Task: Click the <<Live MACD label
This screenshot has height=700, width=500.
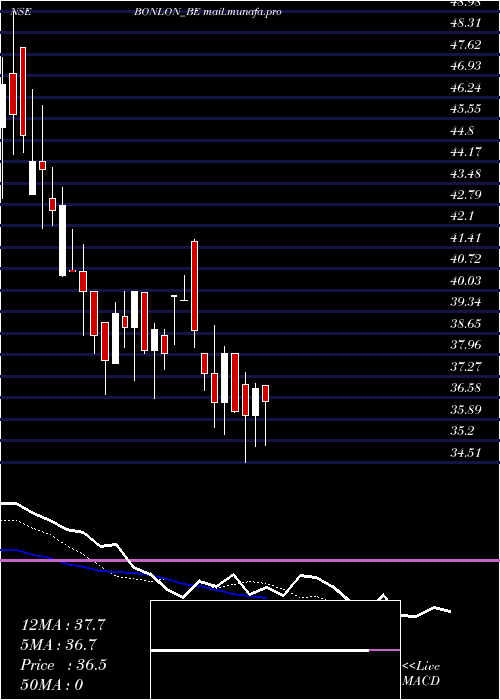Action: pos(421,674)
